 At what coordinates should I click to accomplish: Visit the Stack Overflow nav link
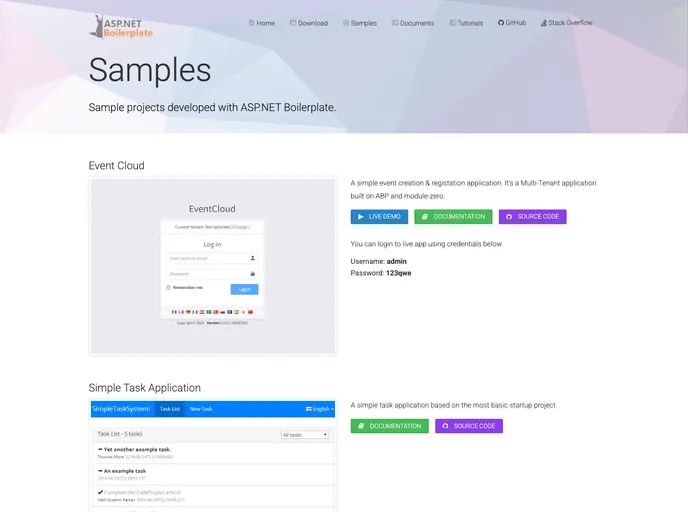[x=566, y=22]
